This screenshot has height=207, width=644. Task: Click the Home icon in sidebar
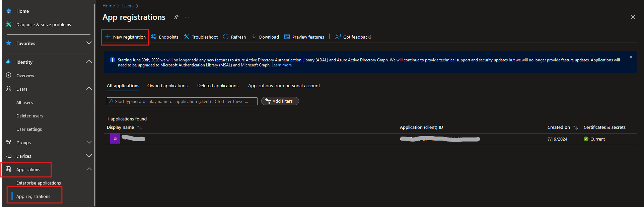point(9,11)
